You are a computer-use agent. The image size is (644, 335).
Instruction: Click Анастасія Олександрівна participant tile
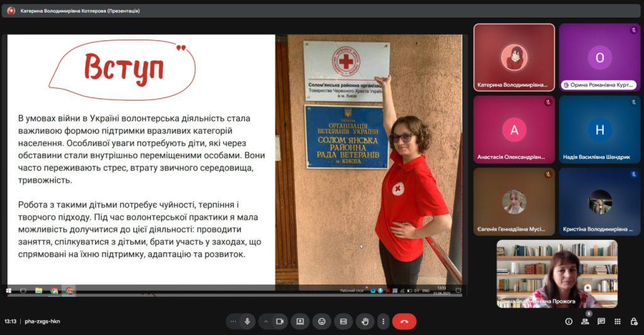(514, 130)
